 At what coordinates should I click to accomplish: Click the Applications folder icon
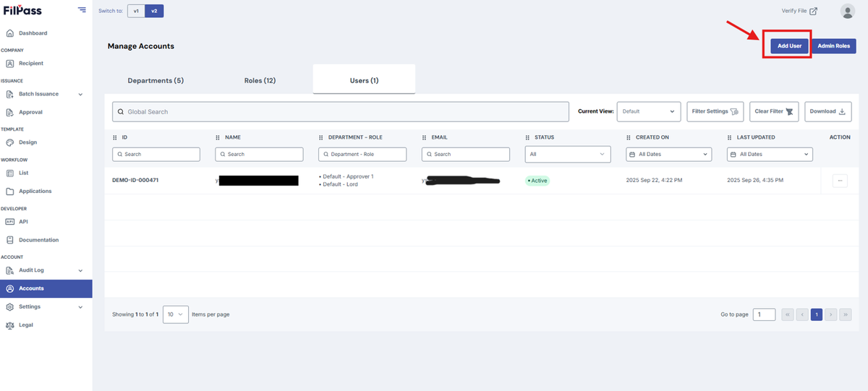pos(10,192)
